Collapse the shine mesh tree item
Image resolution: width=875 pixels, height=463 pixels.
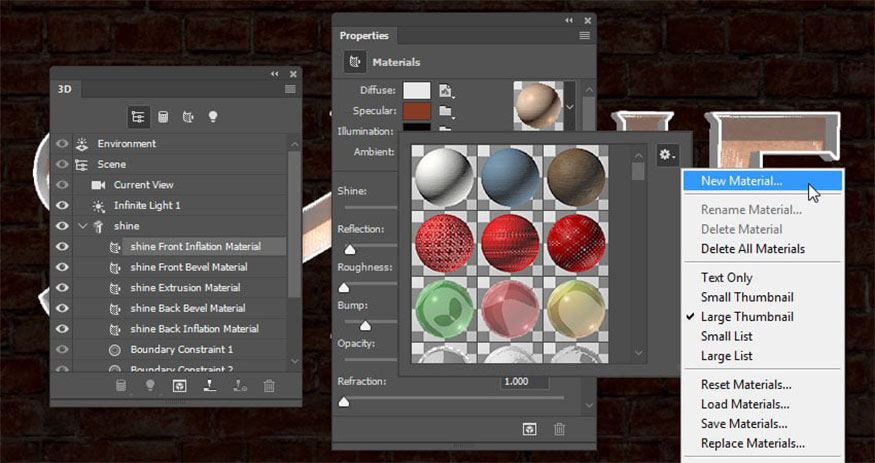pos(83,226)
